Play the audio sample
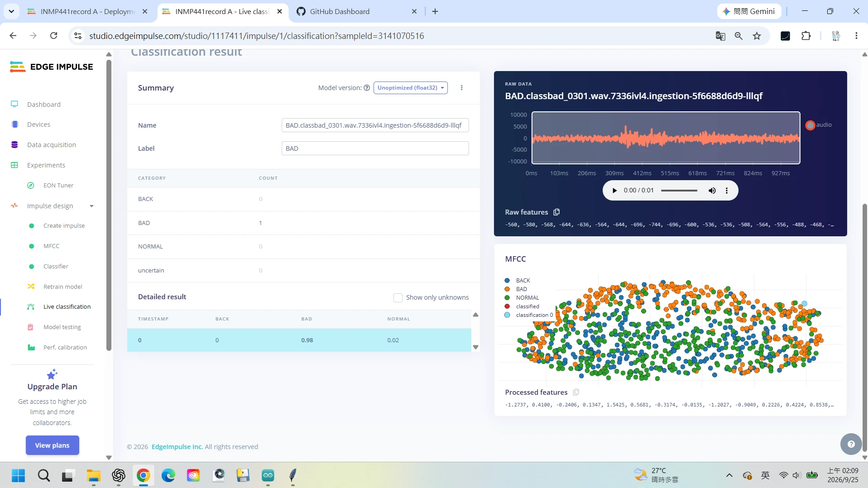The height and width of the screenshot is (488, 868). tap(614, 191)
